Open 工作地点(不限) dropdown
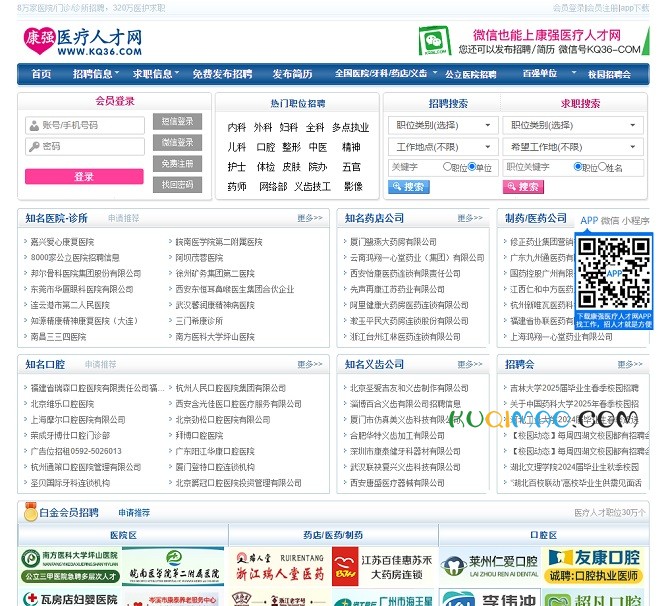 tap(443, 147)
